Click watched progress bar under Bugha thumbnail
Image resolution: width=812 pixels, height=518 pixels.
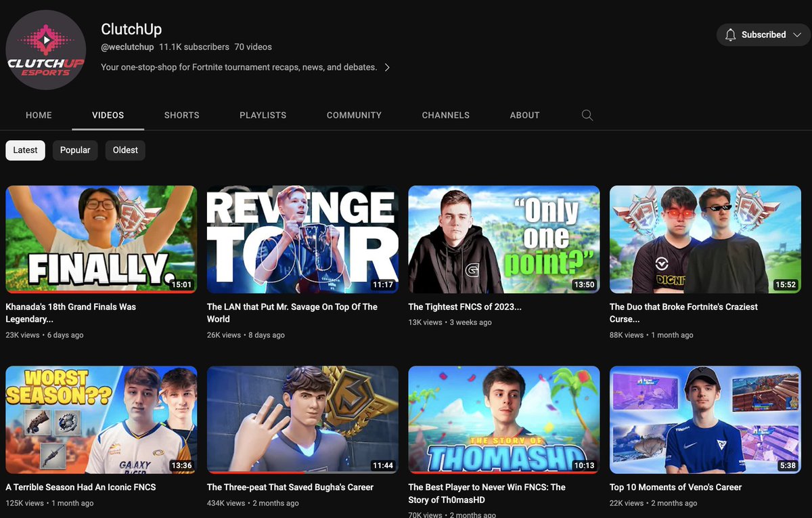[x=302, y=473]
